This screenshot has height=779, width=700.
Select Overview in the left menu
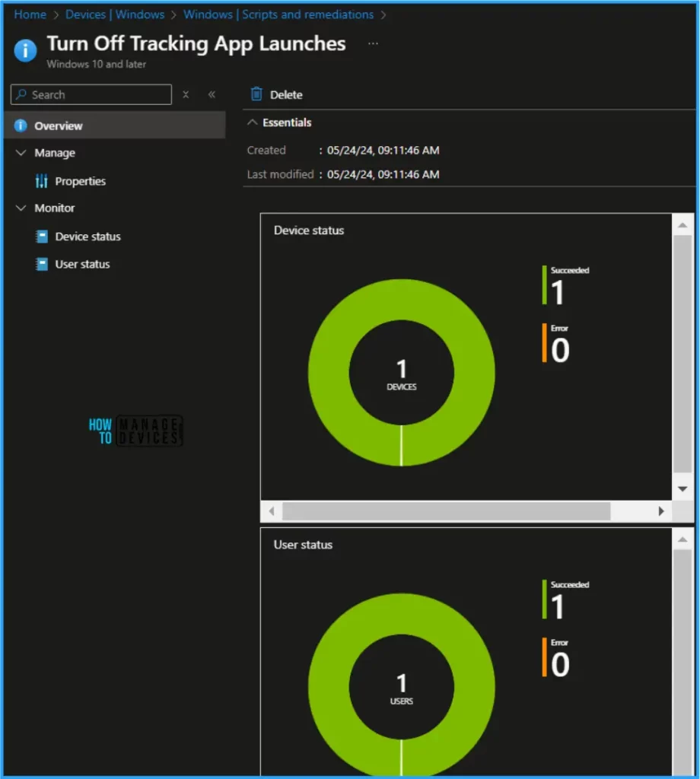coord(115,126)
